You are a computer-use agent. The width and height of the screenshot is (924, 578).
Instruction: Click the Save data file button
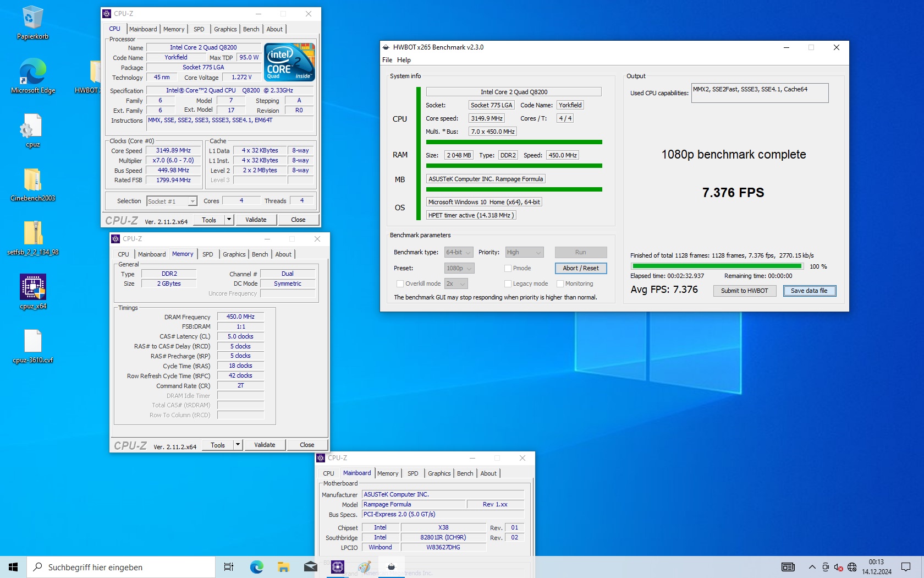pos(809,291)
